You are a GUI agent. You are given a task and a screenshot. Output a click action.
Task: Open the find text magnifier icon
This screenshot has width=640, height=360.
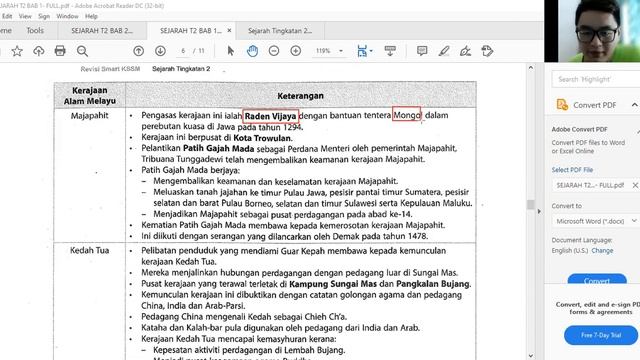(82, 51)
